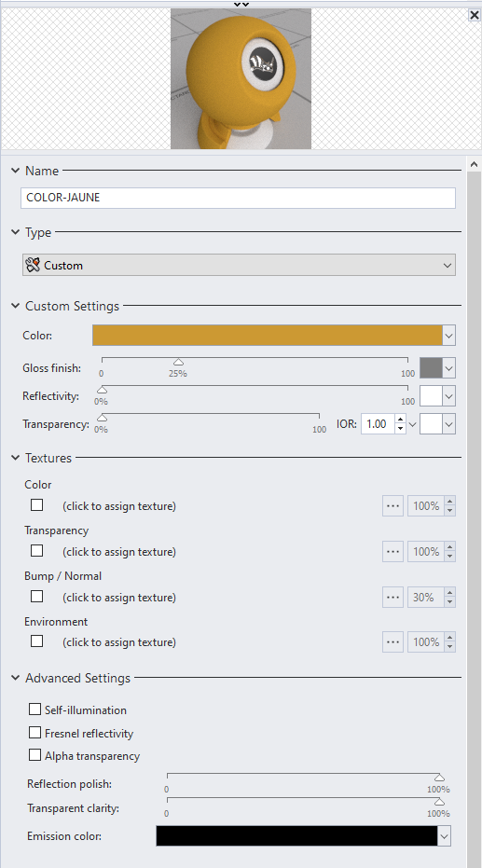The height and width of the screenshot is (868, 482).
Task: Toggle the Alpha transparency checkbox
Action: [x=34, y=755]
